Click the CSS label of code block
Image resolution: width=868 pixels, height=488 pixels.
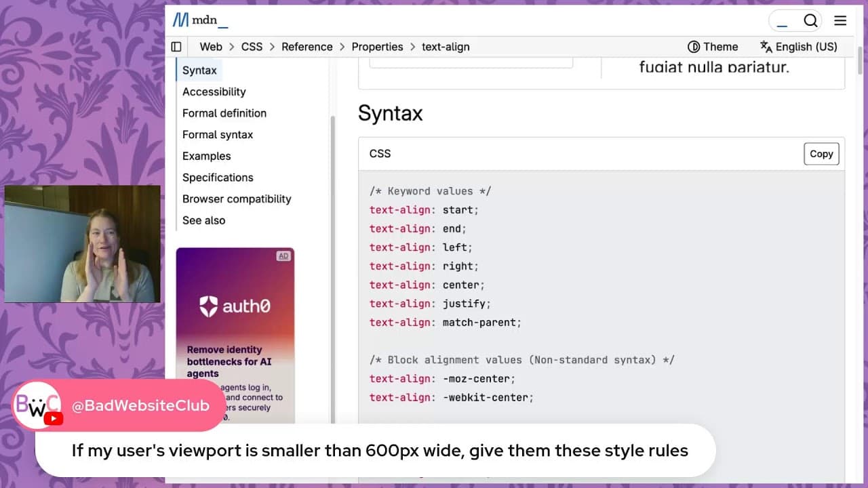tap(380, 154)
